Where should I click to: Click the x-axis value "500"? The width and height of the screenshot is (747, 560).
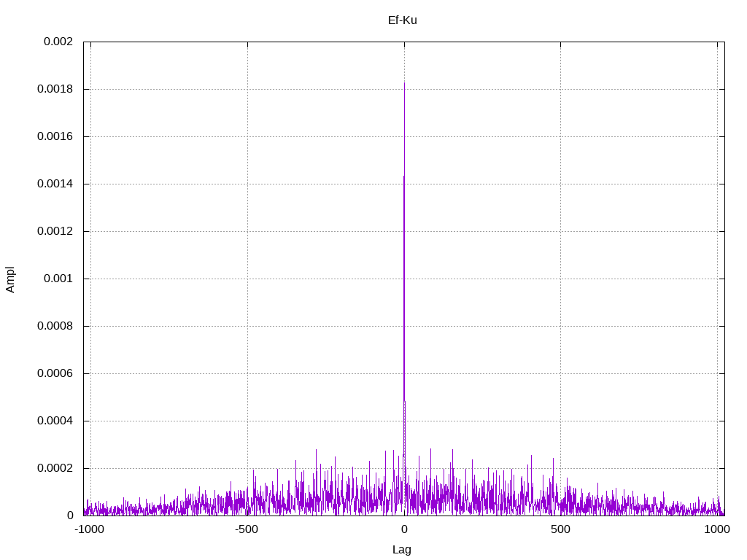(x=560, y=529)
